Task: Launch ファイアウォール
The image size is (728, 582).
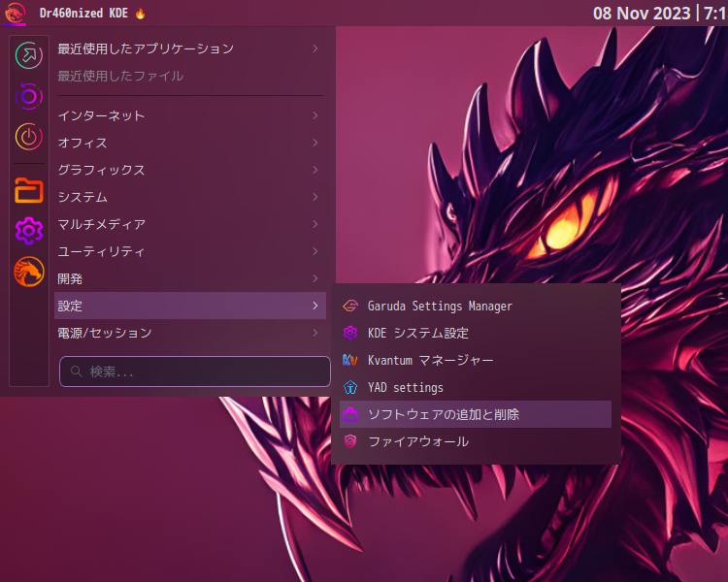Action: pyautogui.click(x=476, y=441)
